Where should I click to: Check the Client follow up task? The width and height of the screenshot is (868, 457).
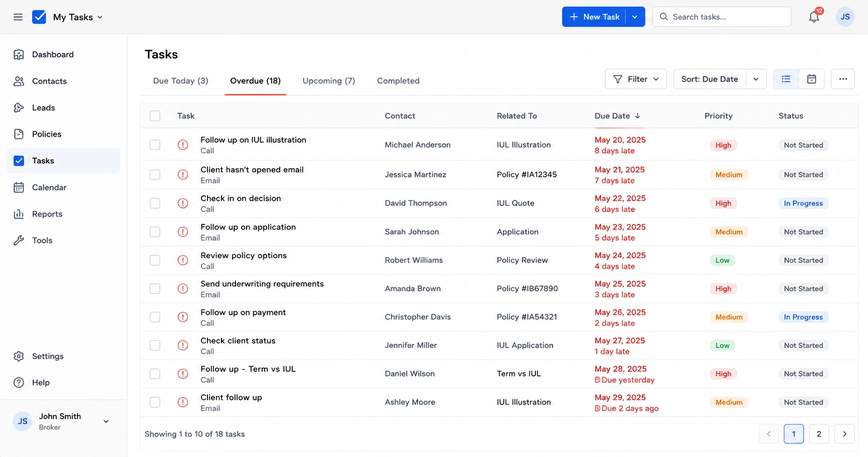[x=155, y=402]
